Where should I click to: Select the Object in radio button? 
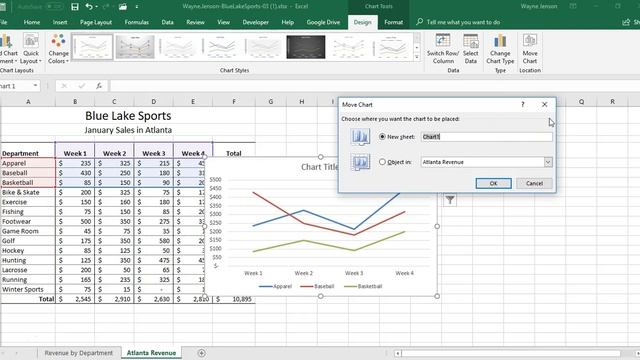[x=382, y=162]
